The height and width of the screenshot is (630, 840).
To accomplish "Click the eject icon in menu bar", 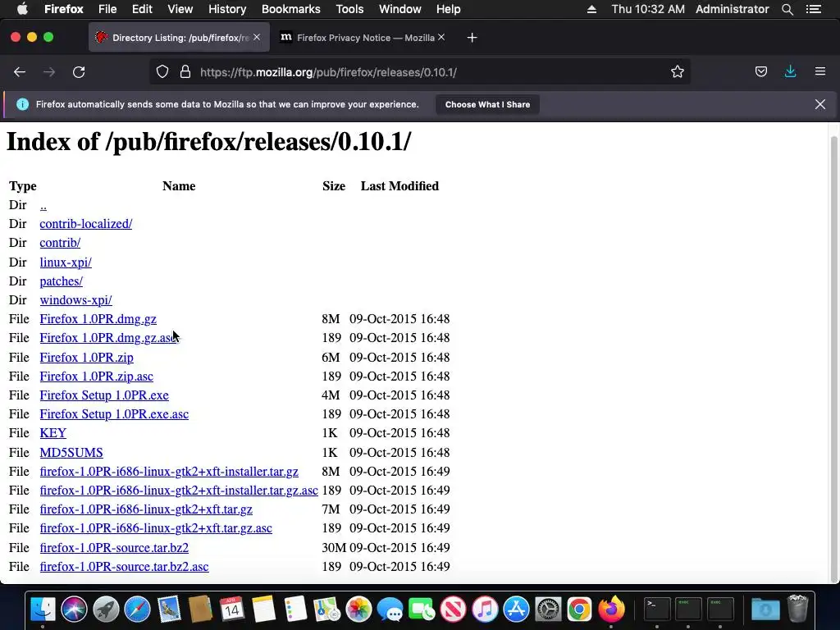I will [591, 9].
